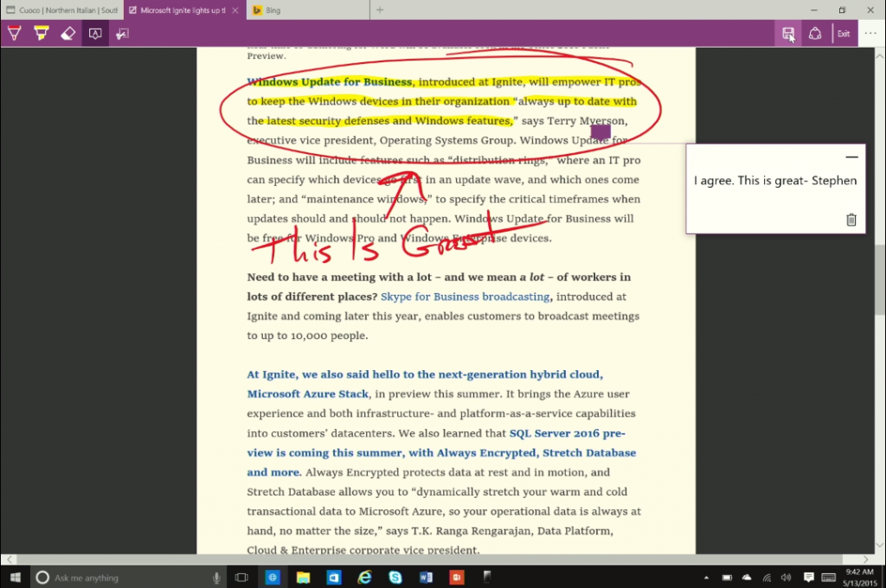
Task: Switch to Cuoco Northern Italian tab
Action: 62,10
